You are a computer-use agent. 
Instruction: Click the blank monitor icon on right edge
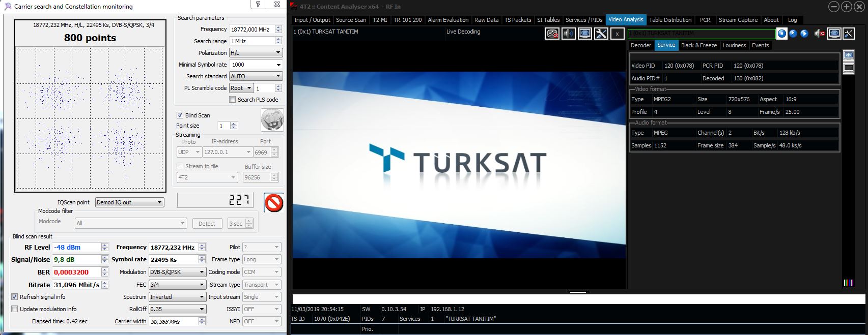tap(849, 68)
